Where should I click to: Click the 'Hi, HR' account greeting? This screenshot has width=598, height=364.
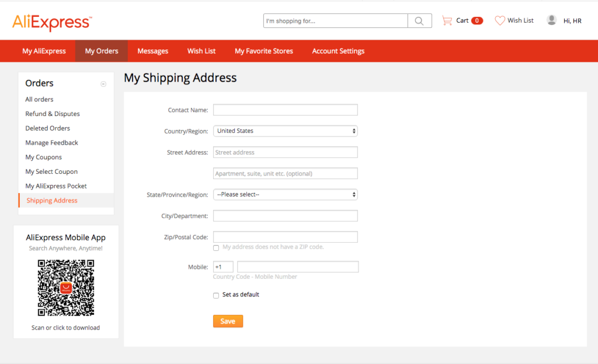coord(572,21)
